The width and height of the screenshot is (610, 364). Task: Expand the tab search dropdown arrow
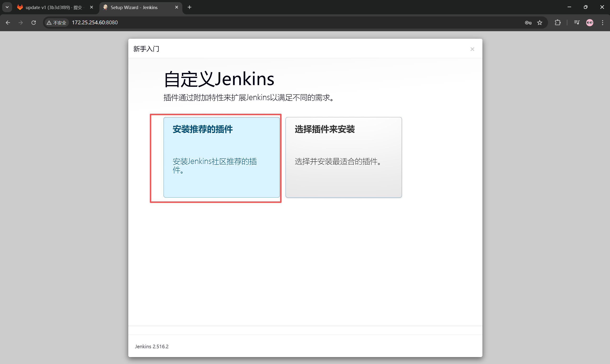7,7
